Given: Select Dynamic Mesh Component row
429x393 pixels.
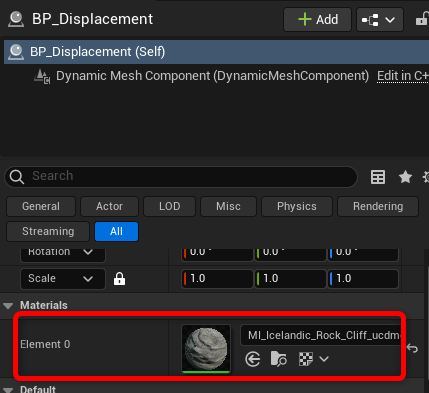Looking at the screenshot, I should click(212, 76).
